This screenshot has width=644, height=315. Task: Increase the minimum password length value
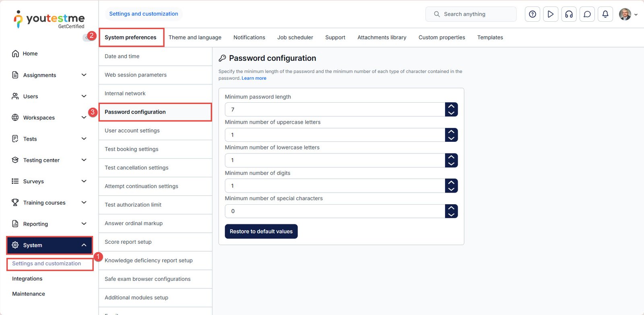tap(451, 106)
